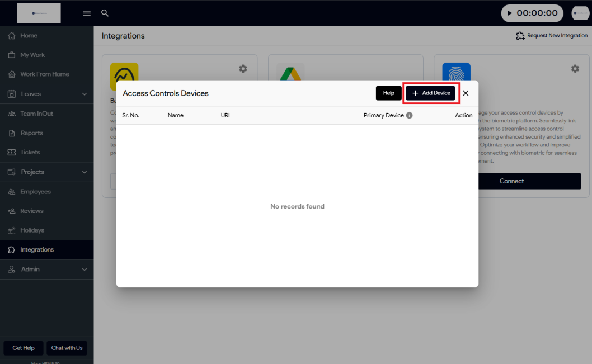This screenshot has width=592, height=364.
Task: Click the fingerprint biometric integration icon
Action: coord(456,72)
